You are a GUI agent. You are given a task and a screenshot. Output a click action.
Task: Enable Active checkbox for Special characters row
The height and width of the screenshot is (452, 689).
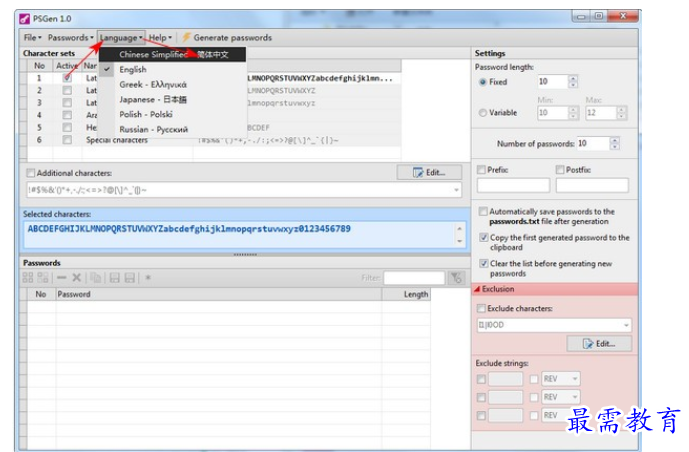pyautogui.click(x=67, y=140)
